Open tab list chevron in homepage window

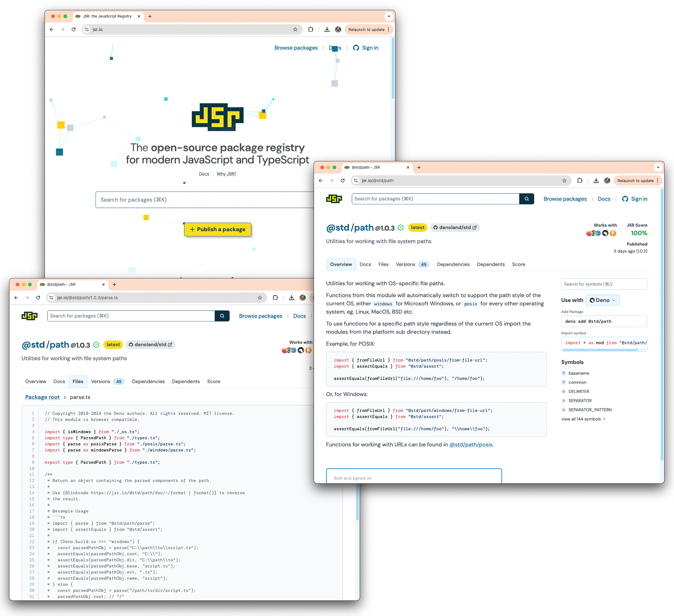coord(389,16)
